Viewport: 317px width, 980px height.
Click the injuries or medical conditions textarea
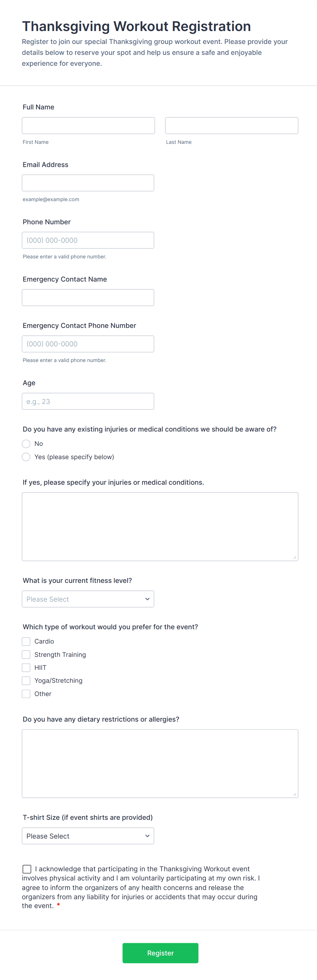point(160,527)
